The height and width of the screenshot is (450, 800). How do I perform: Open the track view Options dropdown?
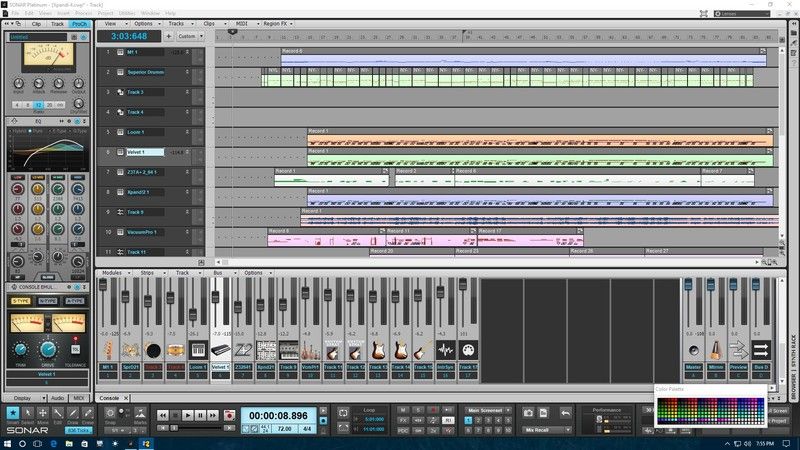(147, 23)
